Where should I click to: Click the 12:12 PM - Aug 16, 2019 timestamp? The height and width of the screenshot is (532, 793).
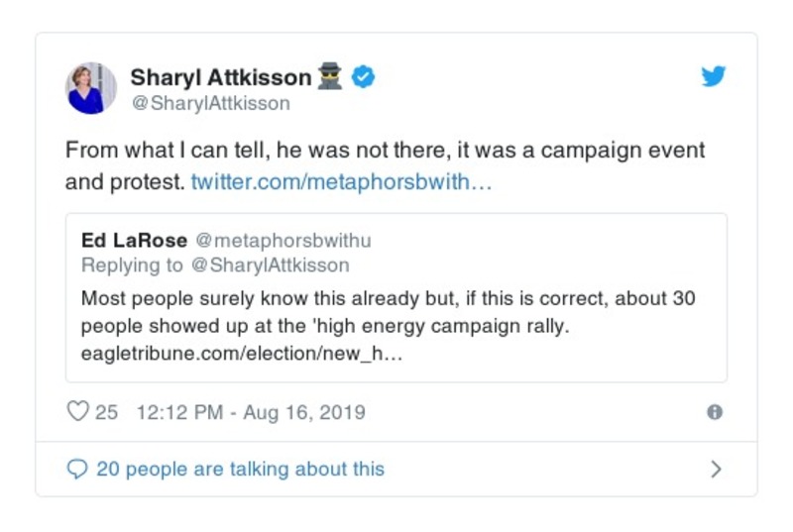click(x=248, y=412)
